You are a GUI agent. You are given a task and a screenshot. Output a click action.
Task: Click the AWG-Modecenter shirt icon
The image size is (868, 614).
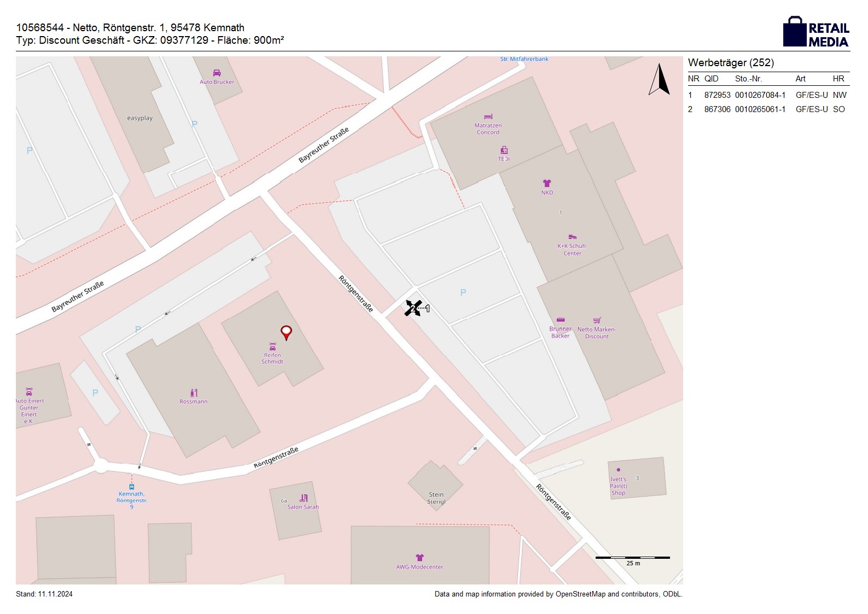[x=420, y=558]
